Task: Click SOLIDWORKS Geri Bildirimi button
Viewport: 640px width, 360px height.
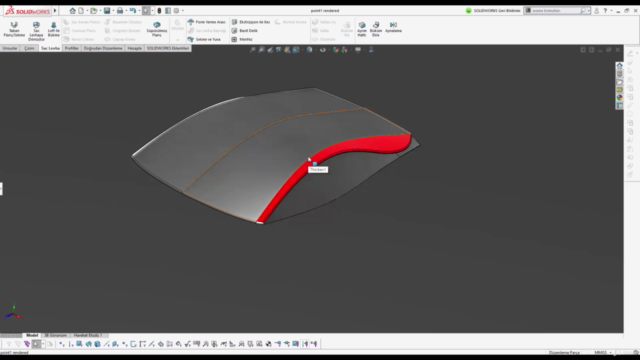Action: tap(493, 11)
